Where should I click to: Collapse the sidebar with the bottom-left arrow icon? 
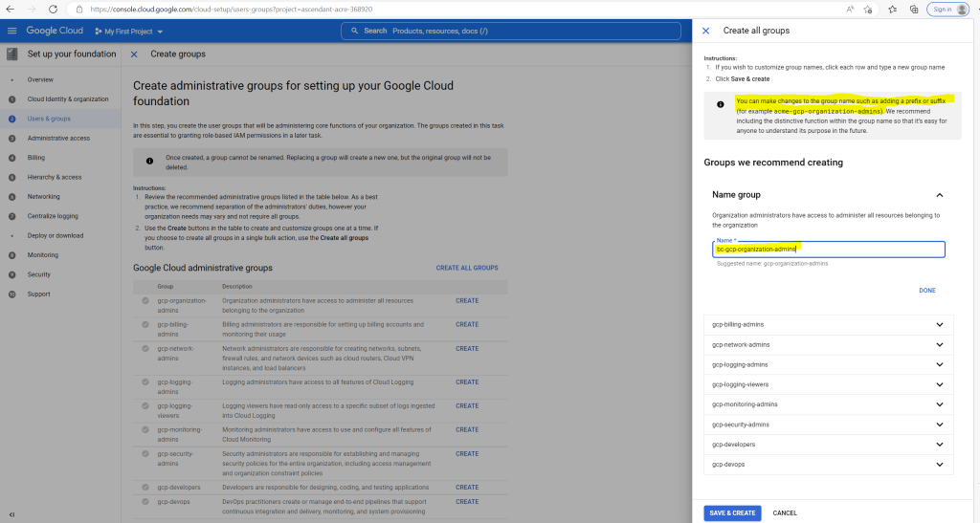(11, 515)
